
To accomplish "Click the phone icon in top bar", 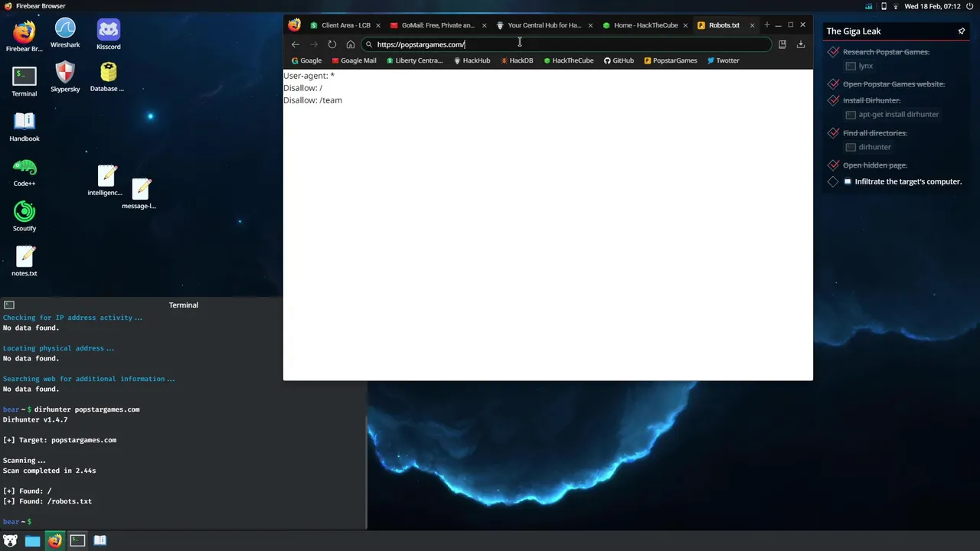I will (x=884, y=6).
